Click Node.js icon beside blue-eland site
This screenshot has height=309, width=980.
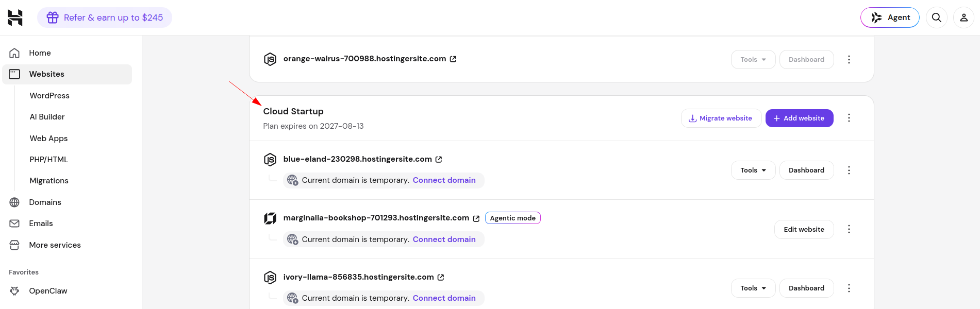(x=270, y=160)
